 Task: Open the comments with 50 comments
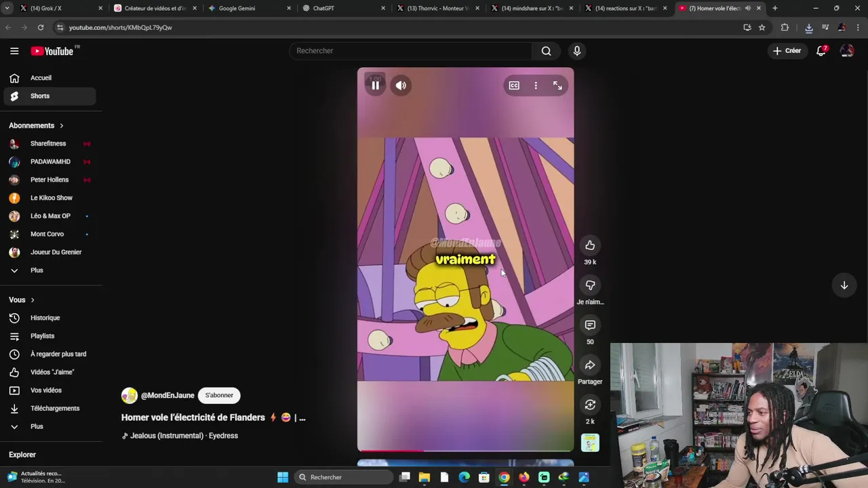[590, 325]
